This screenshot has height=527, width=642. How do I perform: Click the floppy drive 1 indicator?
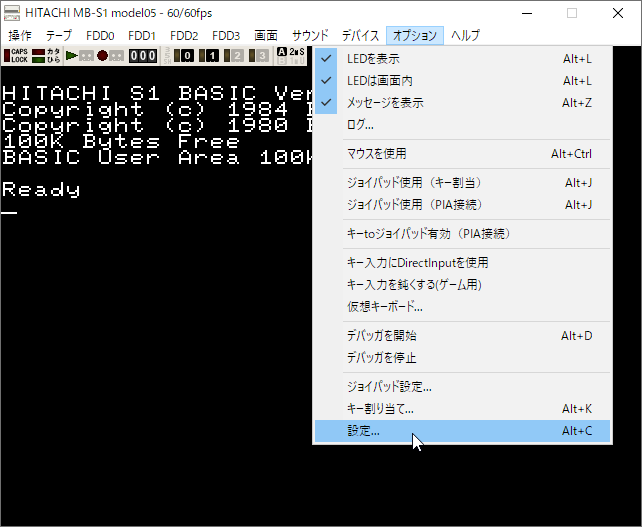[211, 56]
